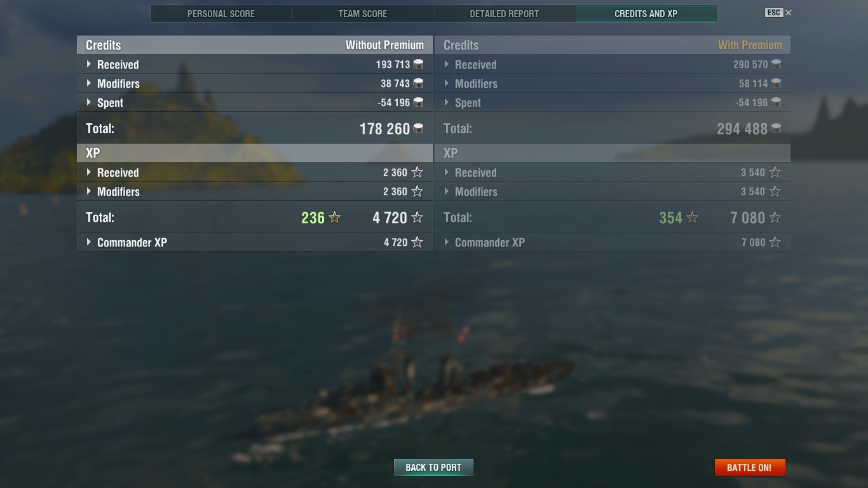Expand the Commander XP row without premium
This screenshot has height=488, width=868.
(x=255, y=242)
